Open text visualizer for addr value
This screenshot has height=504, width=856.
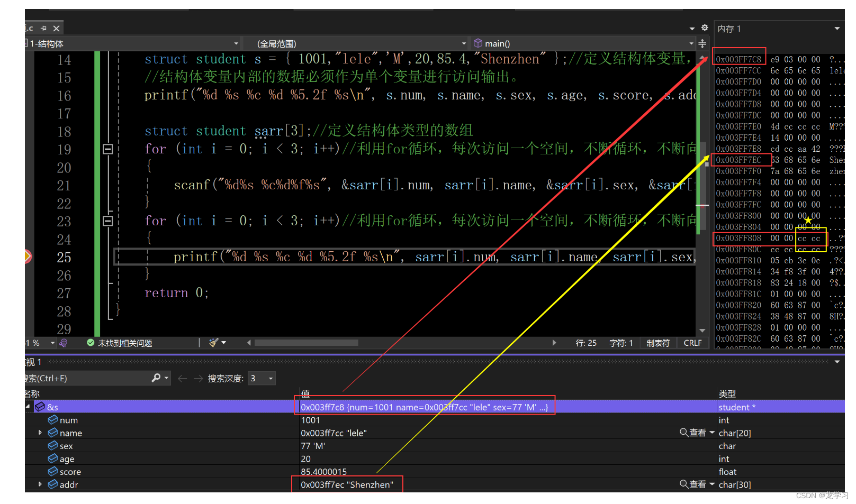click(693, 484)
